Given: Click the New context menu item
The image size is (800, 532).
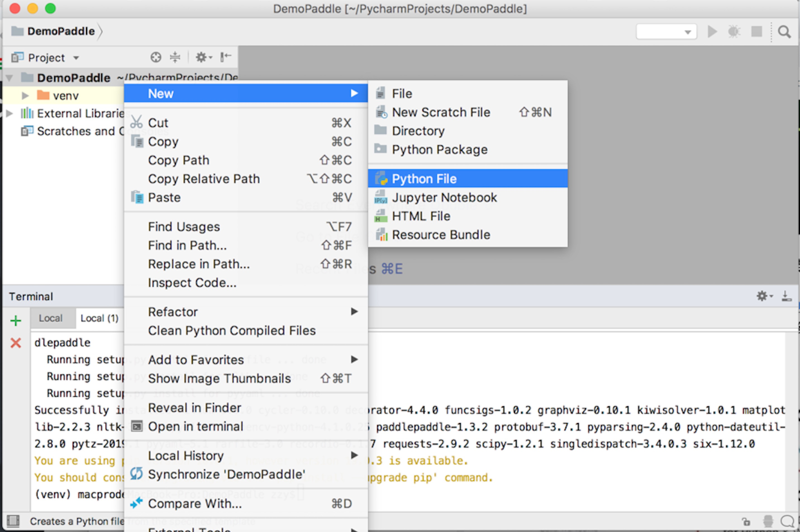Looking at the screenshot, I should click(246, 93).
